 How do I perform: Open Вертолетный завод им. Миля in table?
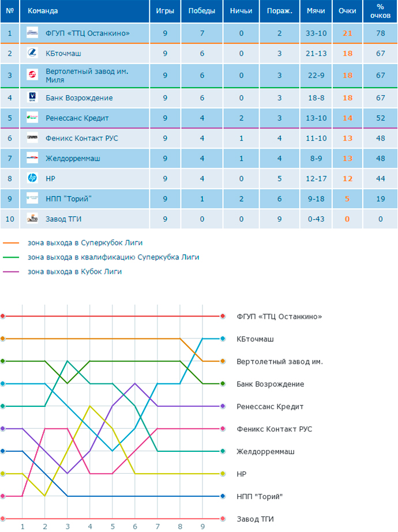[x=87, y=76]
